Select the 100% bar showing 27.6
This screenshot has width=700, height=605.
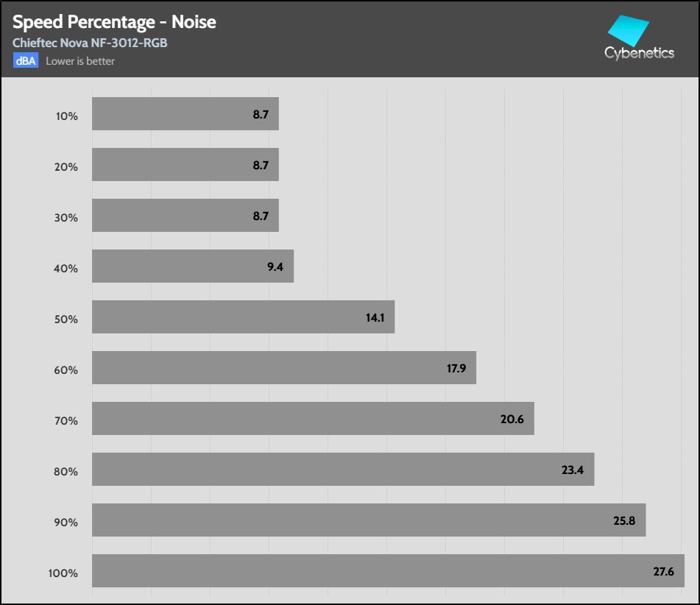[388, 571]
